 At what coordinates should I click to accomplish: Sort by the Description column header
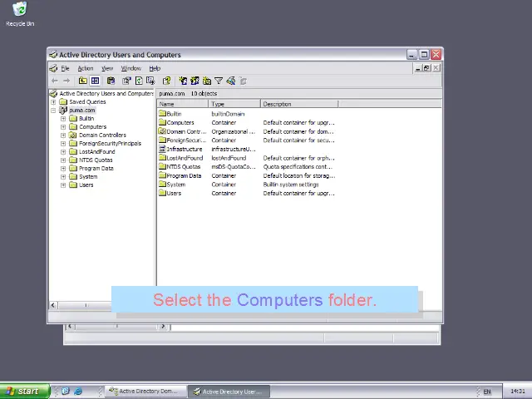tap(299, 104)
